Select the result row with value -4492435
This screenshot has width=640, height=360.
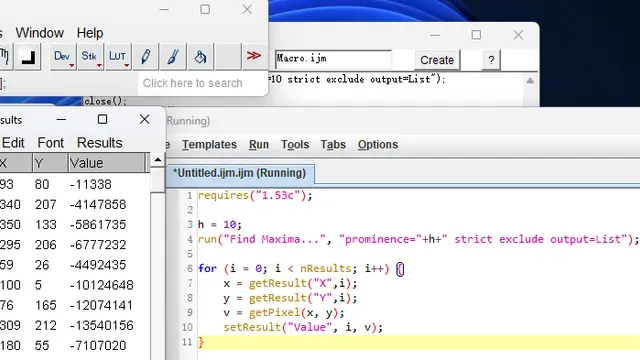point(75,265)
